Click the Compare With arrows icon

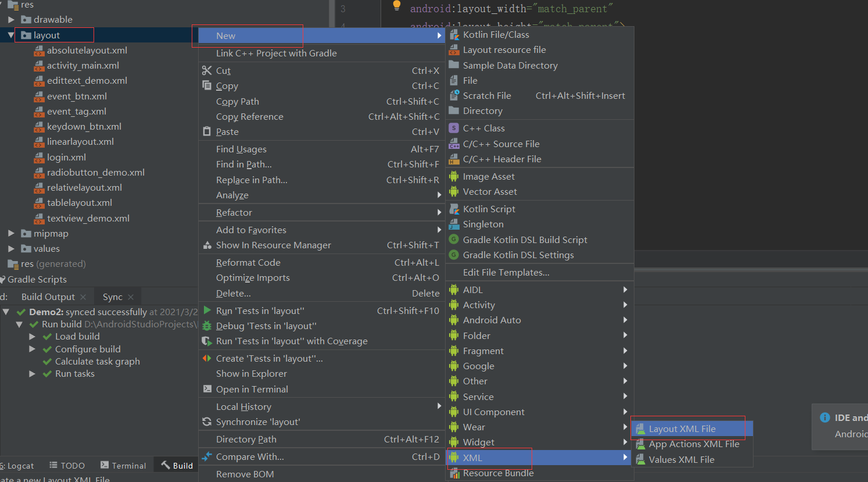(x=207, y=457)
